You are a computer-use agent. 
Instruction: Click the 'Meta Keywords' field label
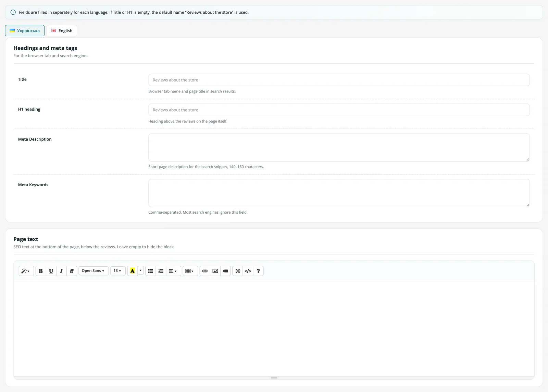[33, 185]
